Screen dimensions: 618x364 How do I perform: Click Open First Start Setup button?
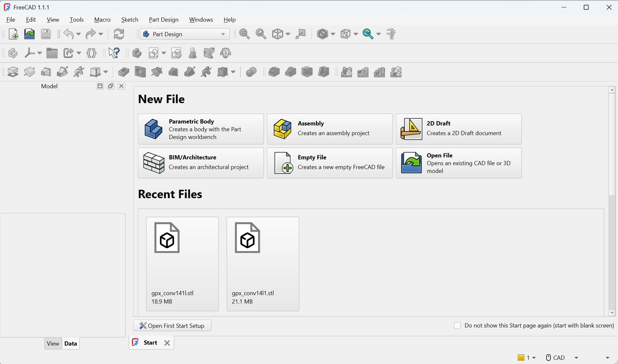point(172,326)
